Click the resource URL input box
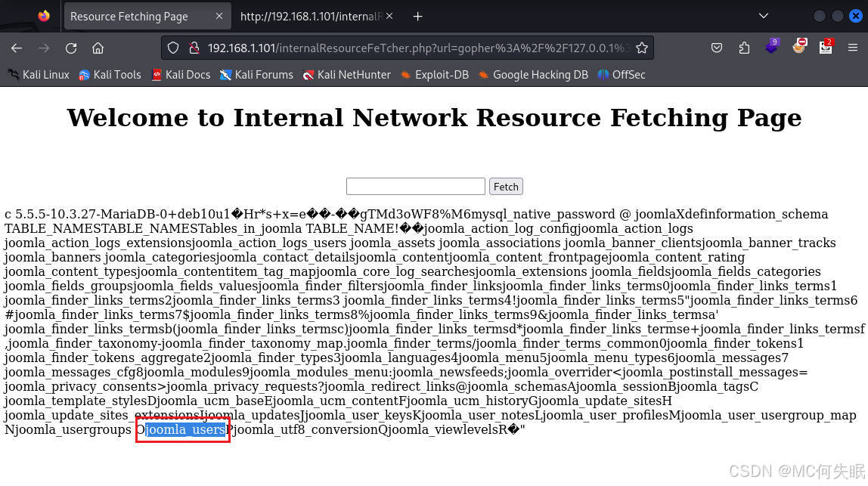Screen dimensions: 868x486 click(x=416, y=187)
